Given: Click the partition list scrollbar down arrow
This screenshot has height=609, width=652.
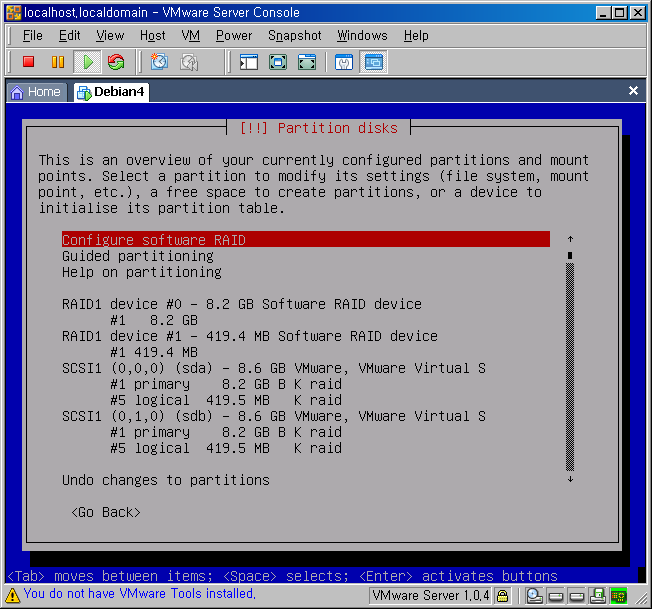Looking at the screenshot, I should pos(570,479).
